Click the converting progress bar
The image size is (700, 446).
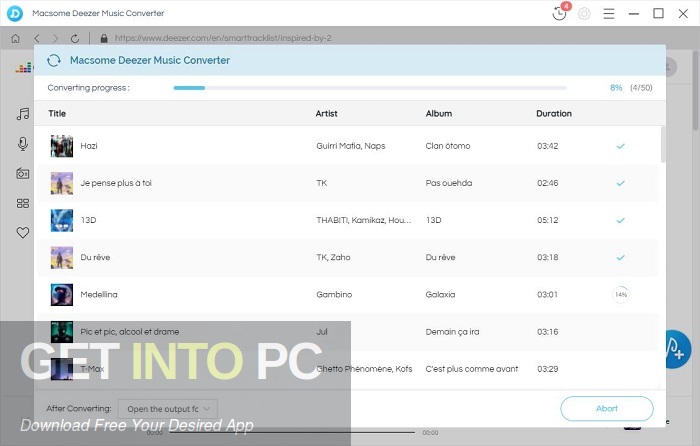point(370,88)
